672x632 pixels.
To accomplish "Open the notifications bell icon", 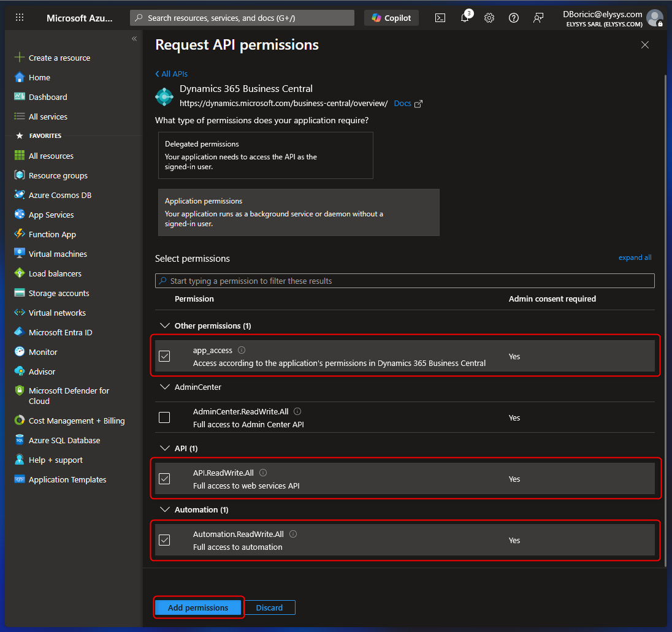I will [x=465, y=18].
